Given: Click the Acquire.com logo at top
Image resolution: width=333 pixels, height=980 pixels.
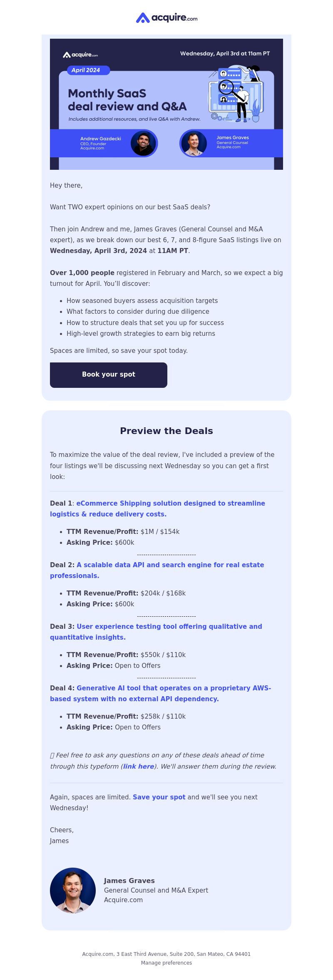Looking at the screenshot, I should point(166,18).
